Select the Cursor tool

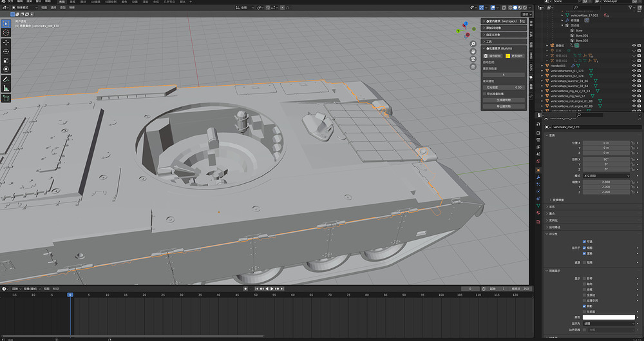[6, 32]
